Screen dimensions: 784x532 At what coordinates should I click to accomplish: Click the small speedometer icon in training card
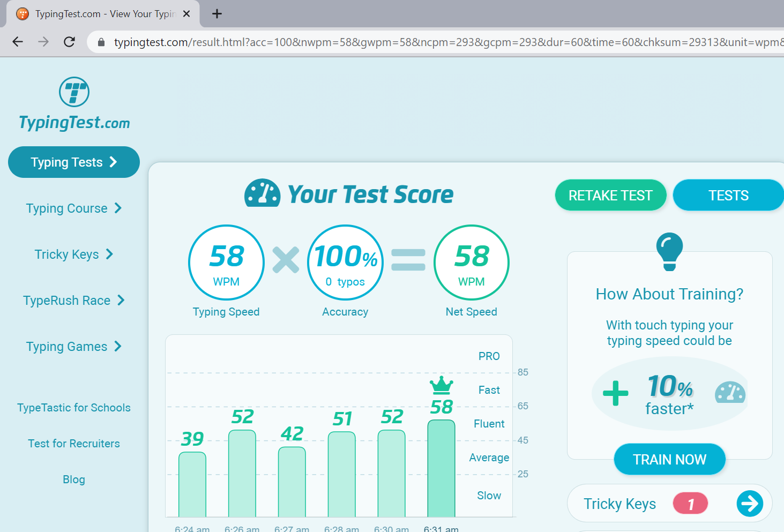coord(730,392)
